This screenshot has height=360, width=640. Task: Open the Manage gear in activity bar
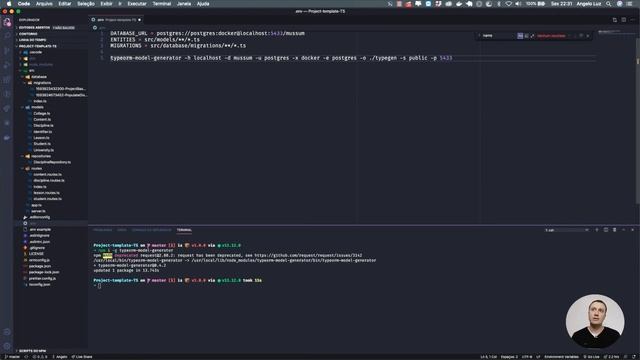pos(7,347)
